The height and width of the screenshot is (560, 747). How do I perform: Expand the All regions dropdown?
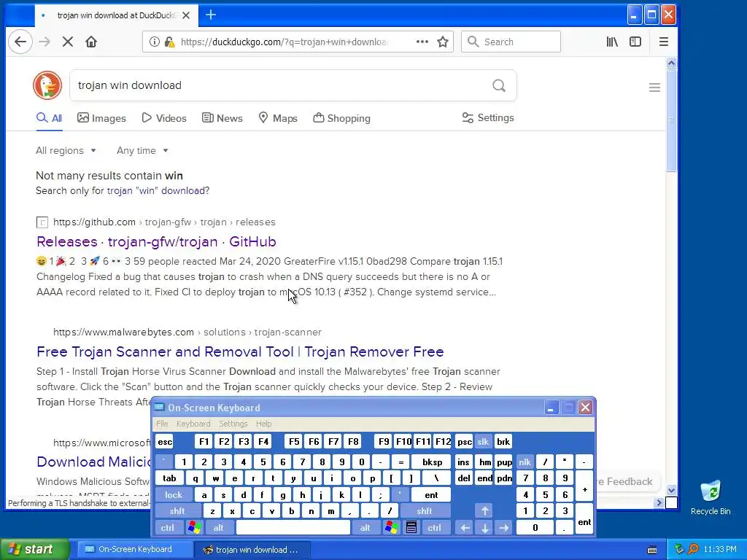[x=66, y=150]
